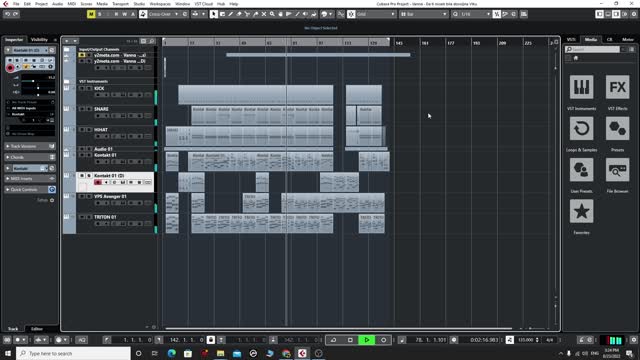Open the Presets tile
640x360 pixels.
tap(617, 129)
